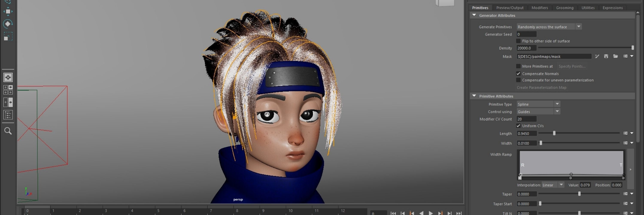This screenshot has height=215, width=644.
Task: Switch to two-pane side-by-side layout
Action: pos(8,102)
